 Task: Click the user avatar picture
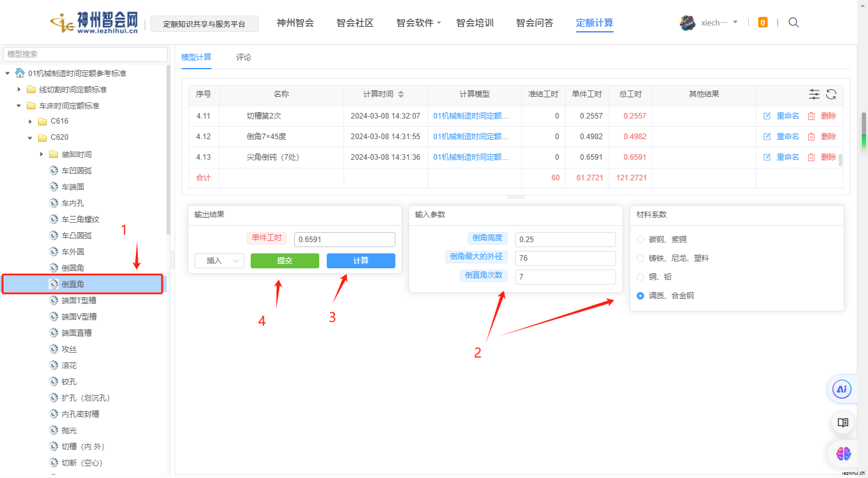click(687, 23)
